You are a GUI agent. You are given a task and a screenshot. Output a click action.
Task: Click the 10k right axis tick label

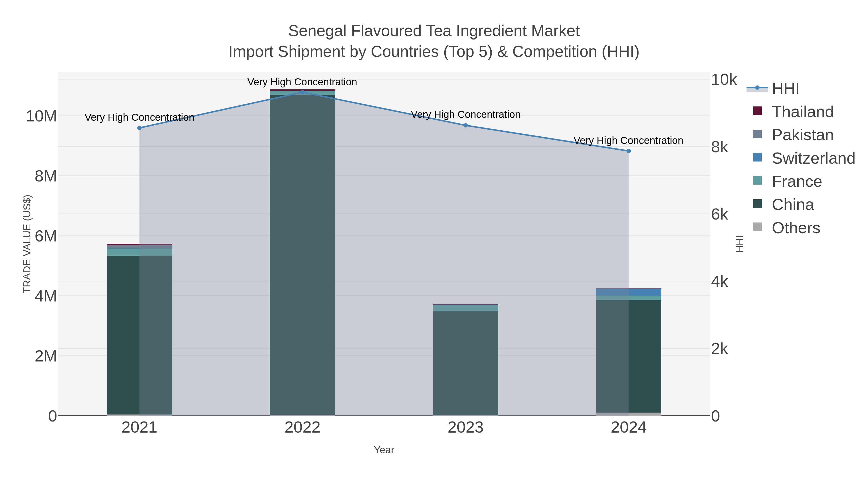tap(724, 80)
